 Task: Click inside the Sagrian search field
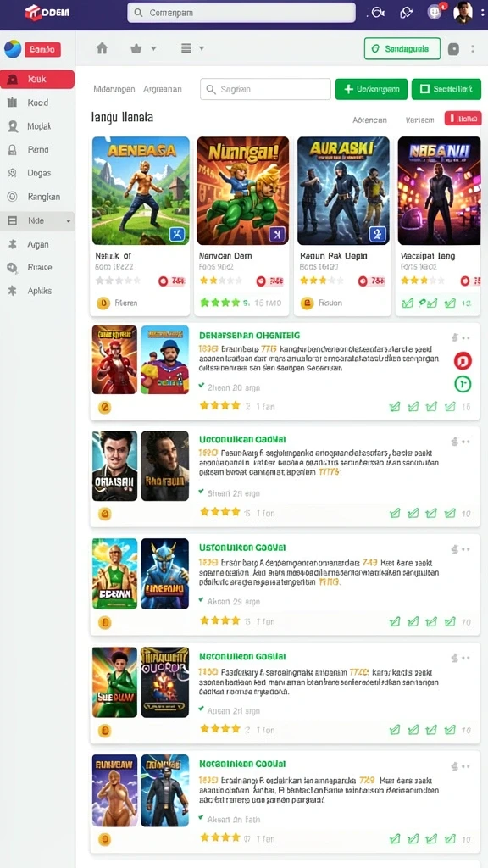point(265,89)
